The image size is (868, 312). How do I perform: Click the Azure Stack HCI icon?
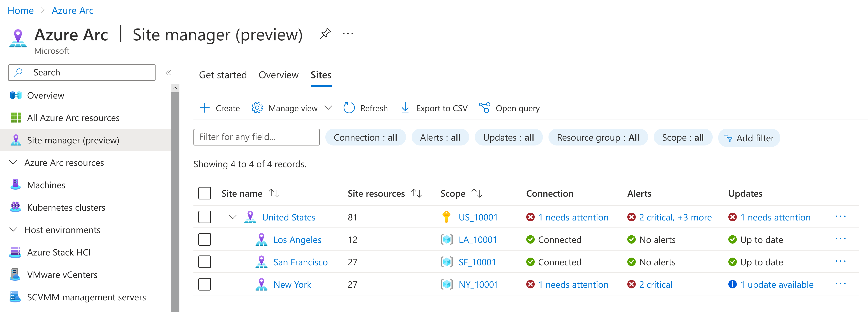point(15,252)
